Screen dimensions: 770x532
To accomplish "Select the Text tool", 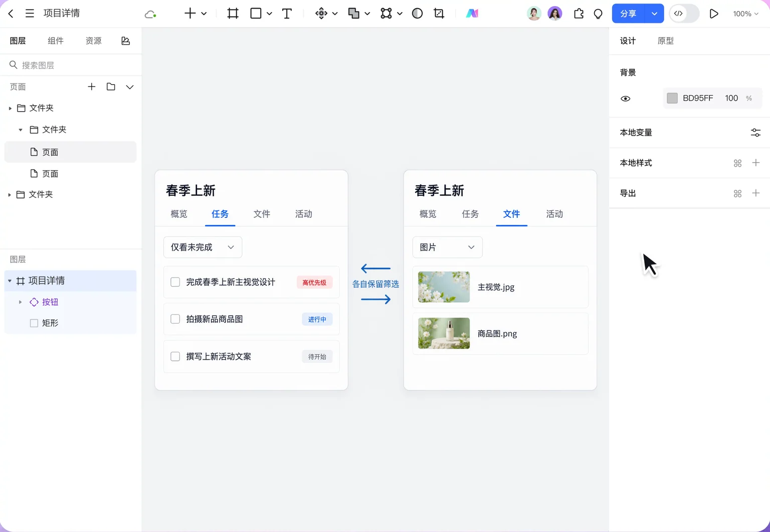I will tap(287, 14).
